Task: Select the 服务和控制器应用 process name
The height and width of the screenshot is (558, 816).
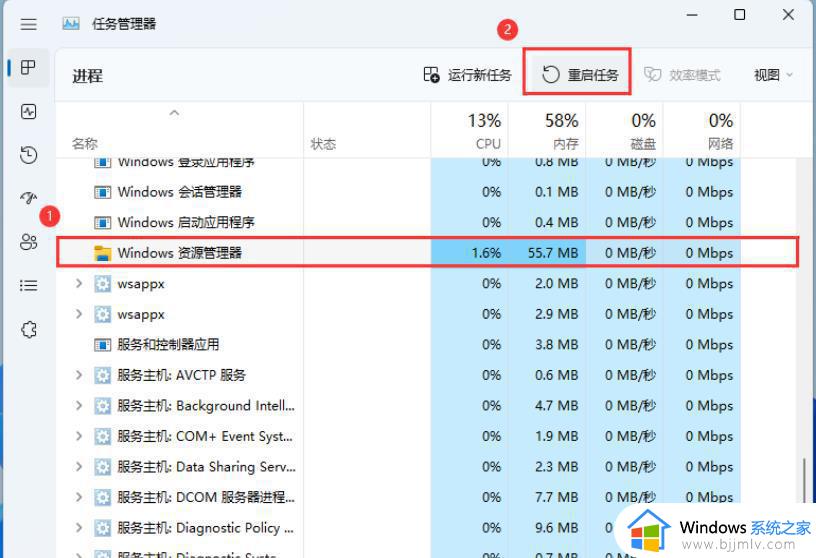Action: pos(168,345)
